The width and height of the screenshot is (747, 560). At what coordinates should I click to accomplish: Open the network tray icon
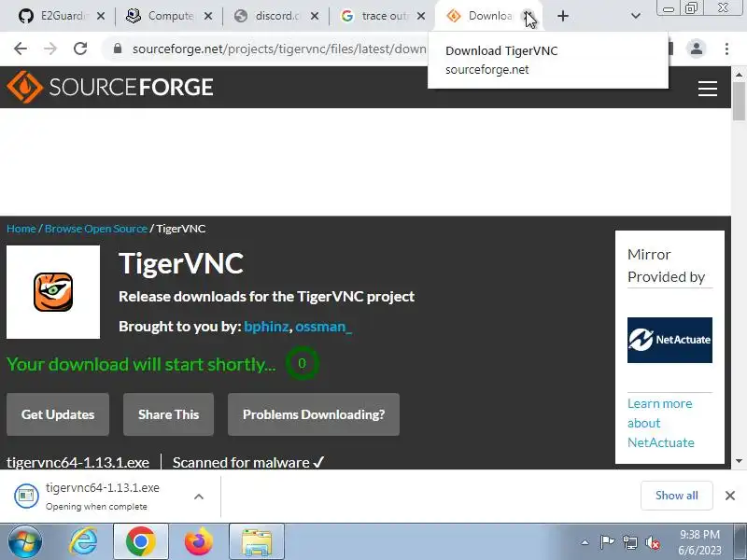tap(630, 542)
